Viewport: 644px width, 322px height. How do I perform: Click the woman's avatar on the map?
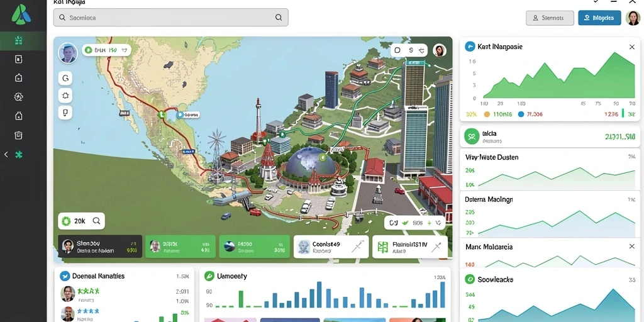pyautogui.click(x=440, y=50)
